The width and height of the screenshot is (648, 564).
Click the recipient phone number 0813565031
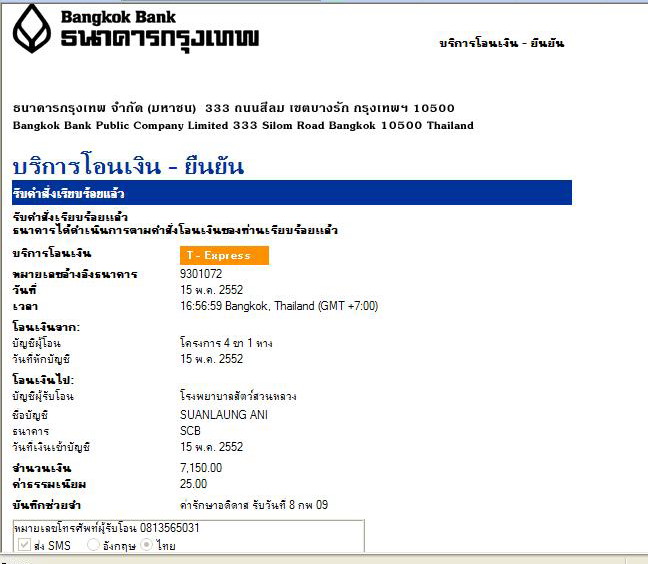pyautogui.click(x=169, y=528)
